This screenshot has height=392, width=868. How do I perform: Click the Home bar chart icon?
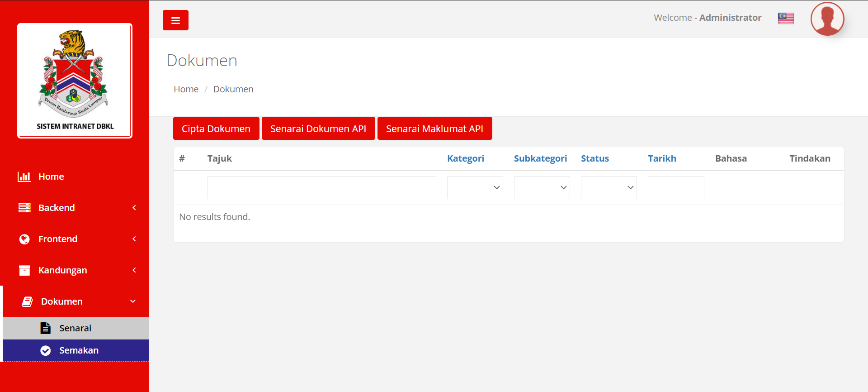click(24, 177)
